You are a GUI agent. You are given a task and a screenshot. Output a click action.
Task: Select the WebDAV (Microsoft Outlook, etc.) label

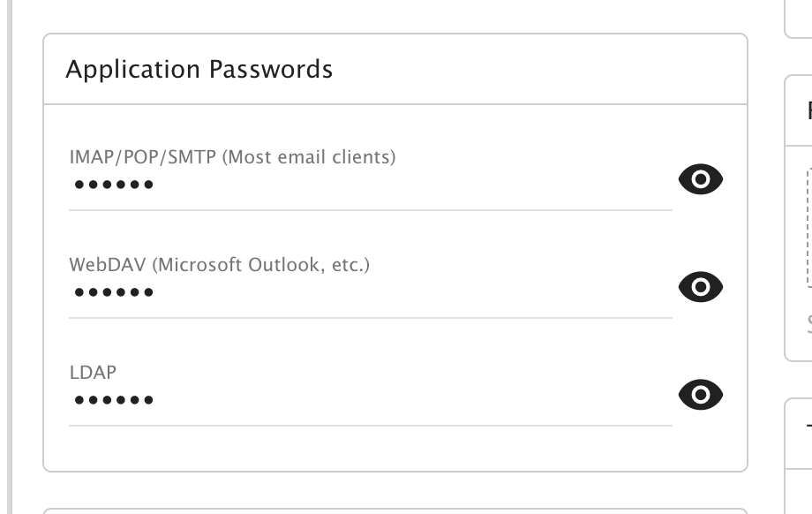click(219, 264)
